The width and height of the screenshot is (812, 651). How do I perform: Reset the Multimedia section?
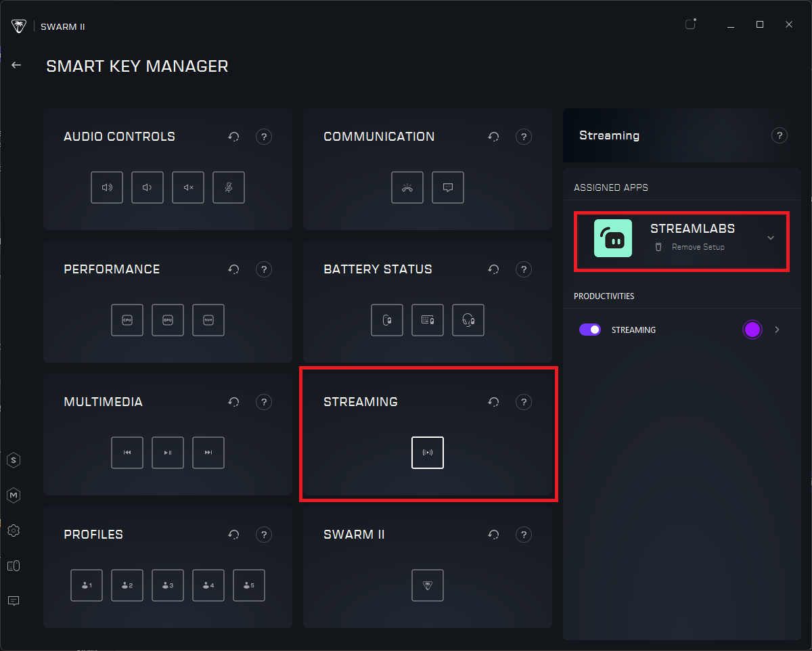[x=233, y=402]
